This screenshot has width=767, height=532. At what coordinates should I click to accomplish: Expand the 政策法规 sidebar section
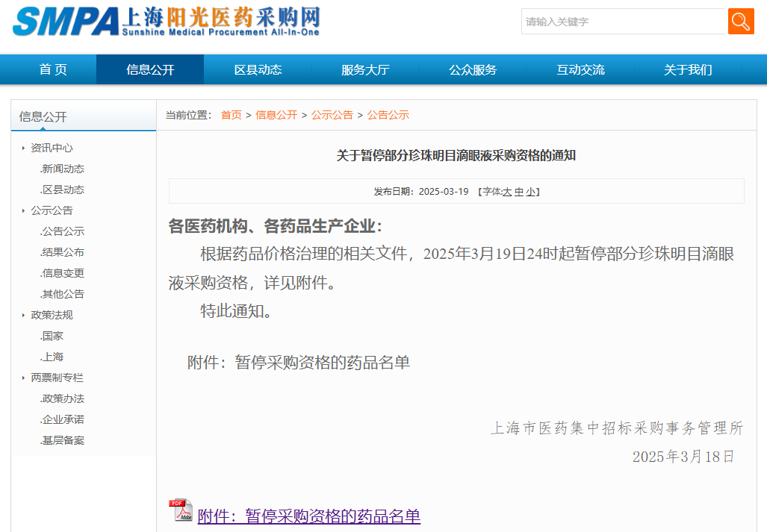coord(52,315)
